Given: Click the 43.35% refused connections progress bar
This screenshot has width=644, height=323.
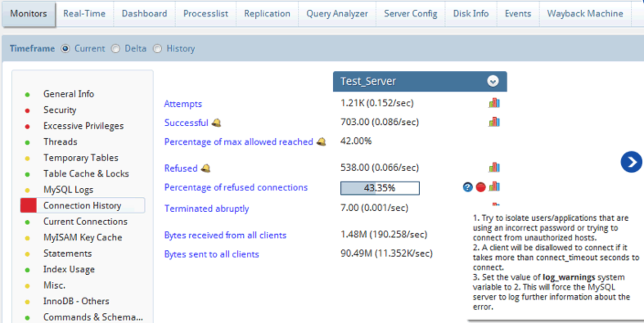Looking at the screenshot, I should pos(380,188).
